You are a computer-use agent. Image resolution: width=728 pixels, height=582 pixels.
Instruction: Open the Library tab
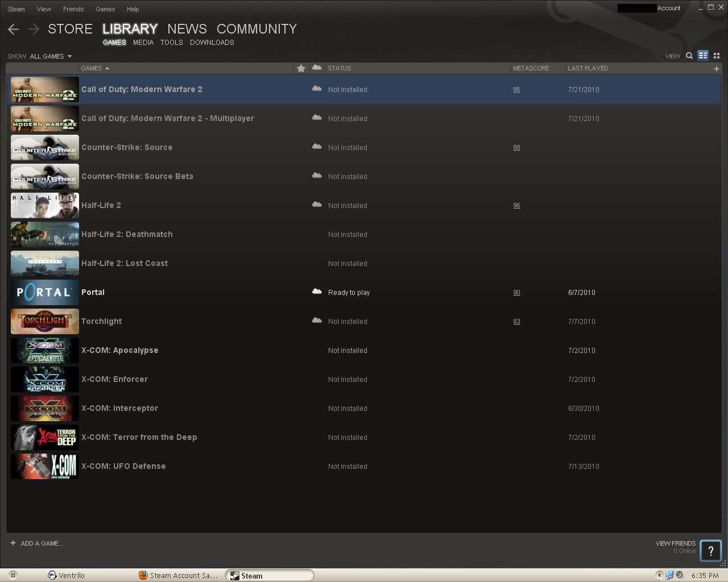point(130,29)
